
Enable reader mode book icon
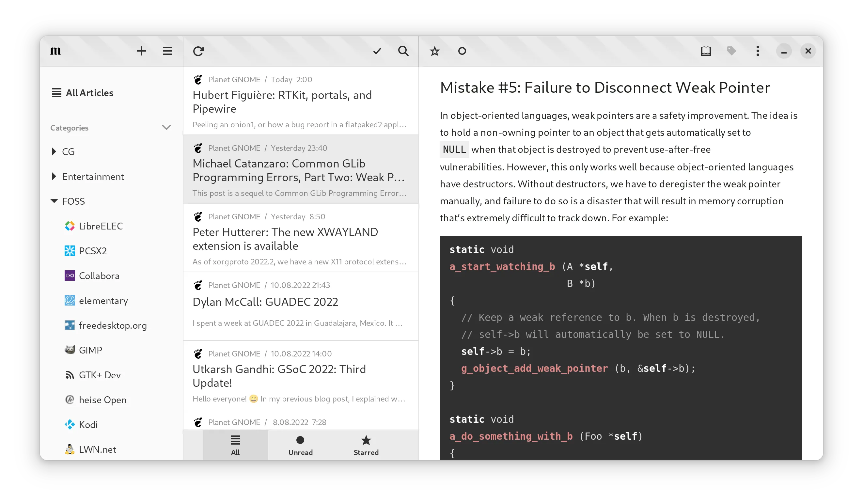(706, 51)
